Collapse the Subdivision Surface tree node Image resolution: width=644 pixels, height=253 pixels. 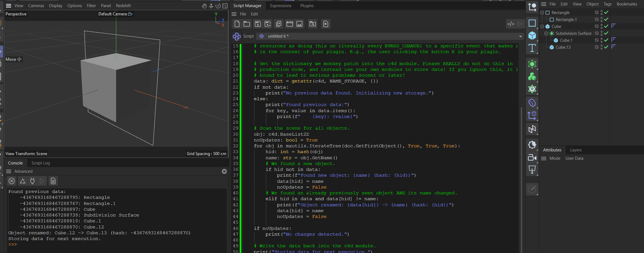click(x=546, y=33)
